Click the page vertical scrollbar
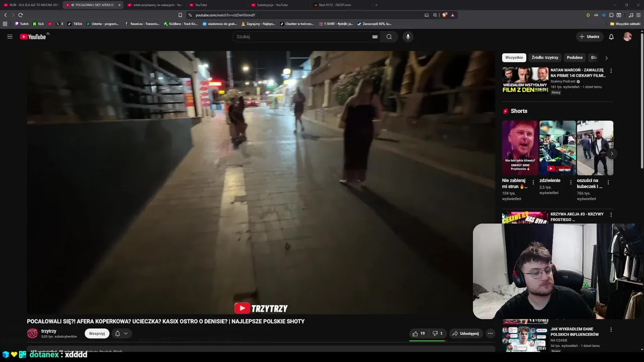644x362 pixels. (641, 101)
